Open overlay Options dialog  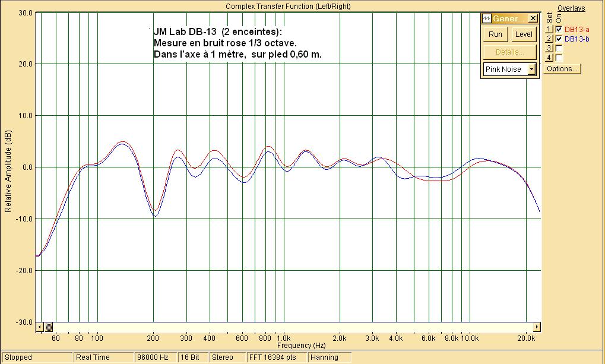(562, 69)
